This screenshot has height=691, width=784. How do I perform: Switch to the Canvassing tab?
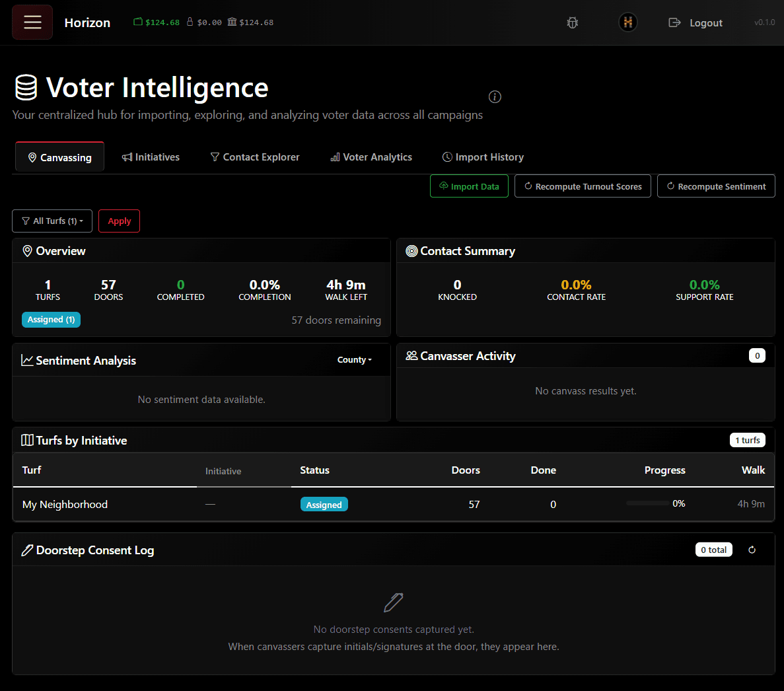pyautogui.click(x=60, y=157)
